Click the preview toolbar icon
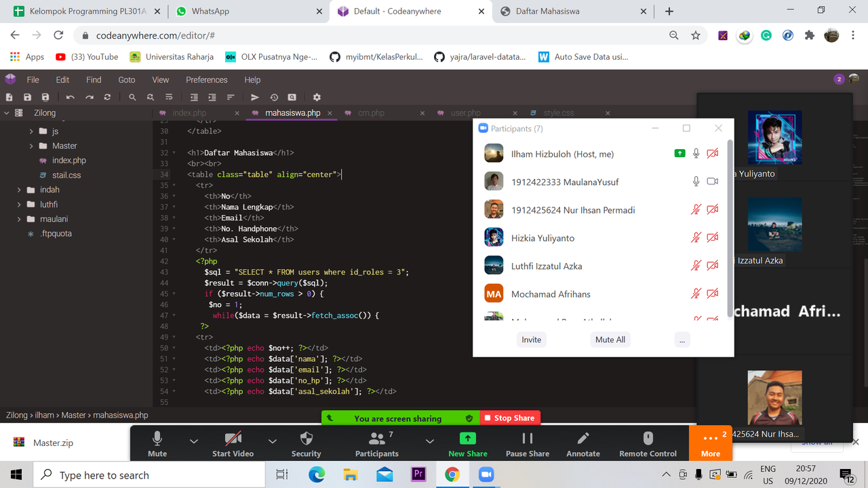This screenshot has width=868, height=488. point(292,98)
